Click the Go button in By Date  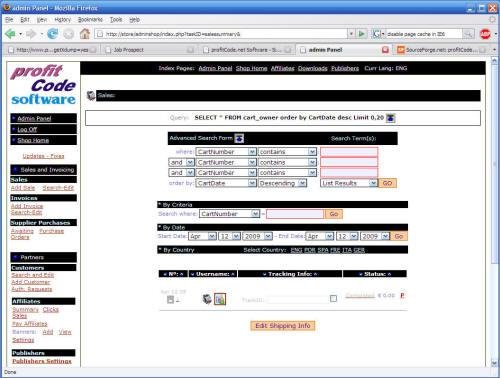tap(399, 236)
